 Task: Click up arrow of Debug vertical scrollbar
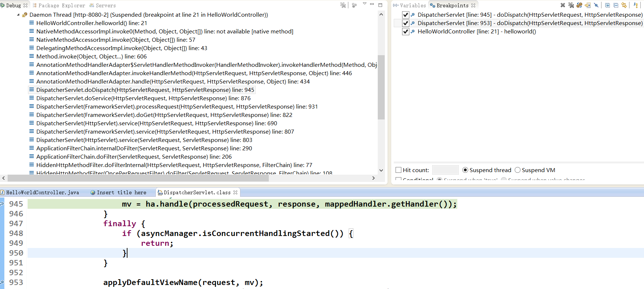pyautogui.click(x=381, y=15)
